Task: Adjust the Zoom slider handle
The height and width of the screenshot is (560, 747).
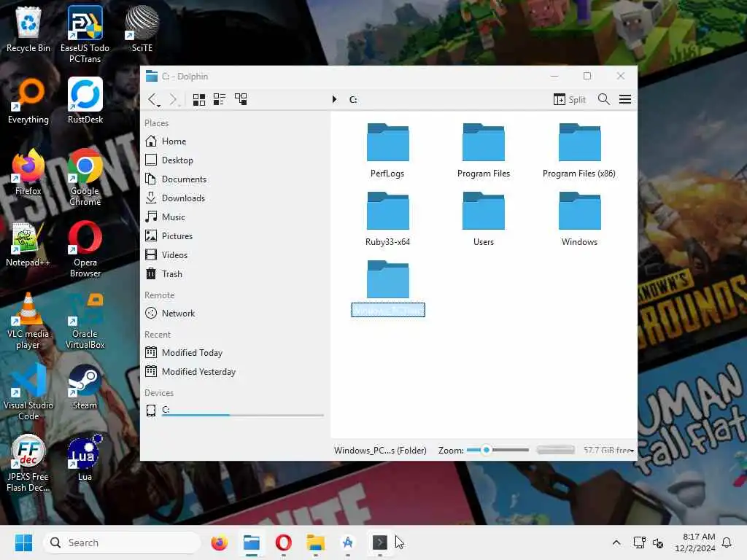Action: 486,450
